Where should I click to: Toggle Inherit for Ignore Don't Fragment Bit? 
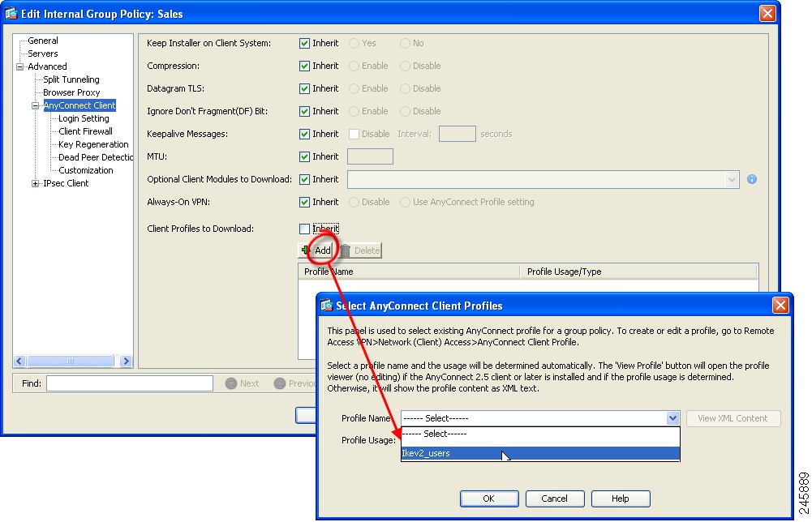coord(304,111)
